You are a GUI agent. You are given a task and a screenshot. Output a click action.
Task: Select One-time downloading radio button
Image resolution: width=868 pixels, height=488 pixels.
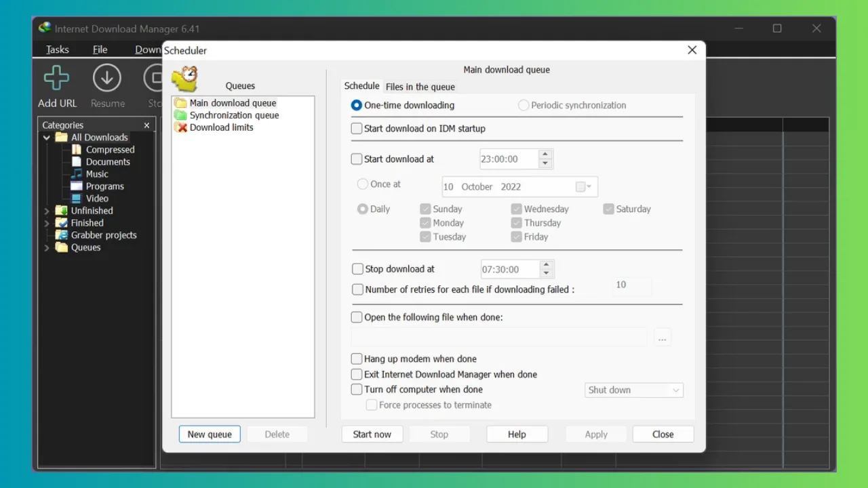click(357, 105)
